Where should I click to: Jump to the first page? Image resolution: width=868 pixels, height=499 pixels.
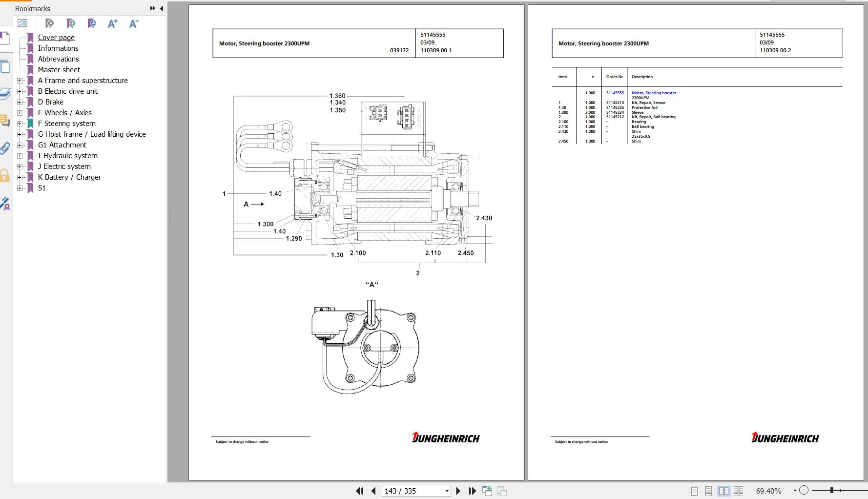pyautogui.click(x=359, y=491)
